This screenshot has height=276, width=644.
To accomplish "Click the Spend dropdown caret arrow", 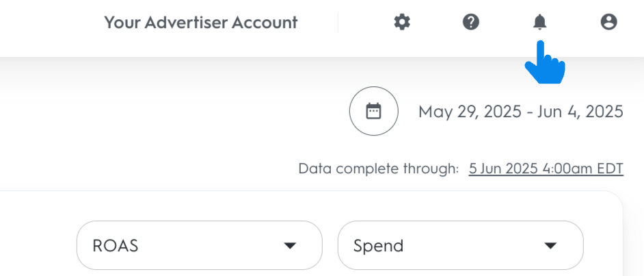I will (x=551, y=246).
